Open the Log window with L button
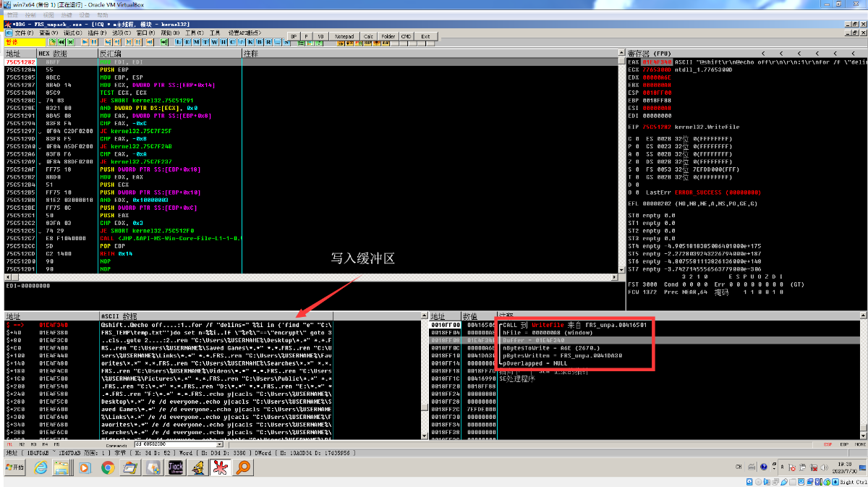The image size is (868, 487). point(178,42)
